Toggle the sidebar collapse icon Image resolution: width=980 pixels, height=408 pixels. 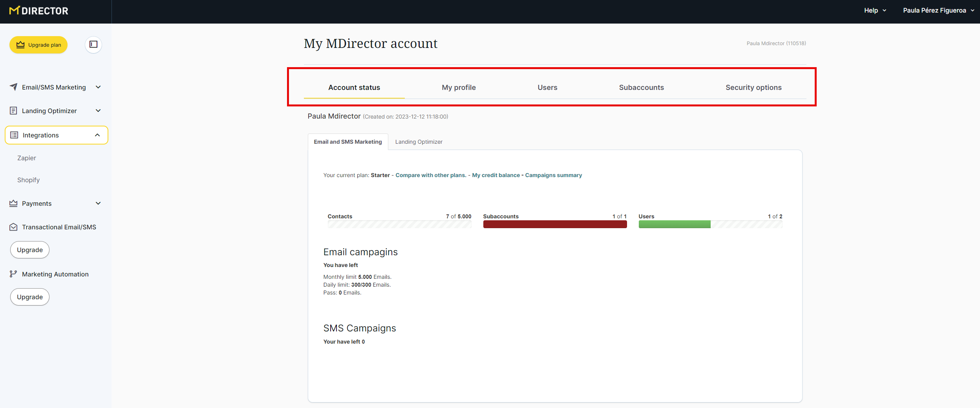(93, 44)
